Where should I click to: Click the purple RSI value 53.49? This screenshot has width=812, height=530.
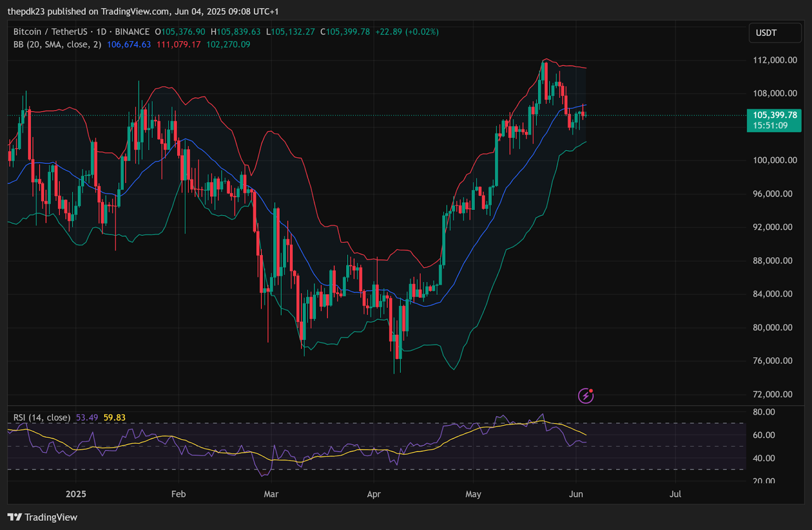click(x=87, y=418)
